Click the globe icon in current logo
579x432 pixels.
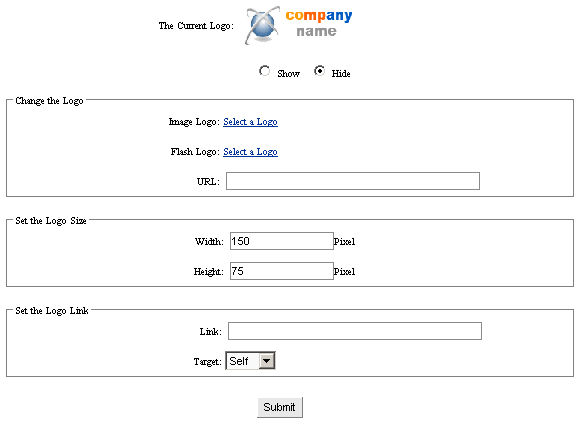pyautogui.click(x=262, y=25)
